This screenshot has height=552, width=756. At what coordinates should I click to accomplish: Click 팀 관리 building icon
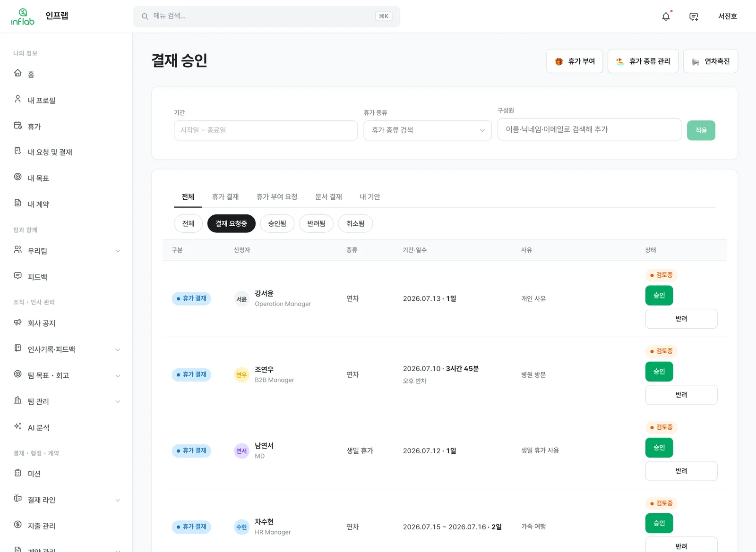coord(18,400)
